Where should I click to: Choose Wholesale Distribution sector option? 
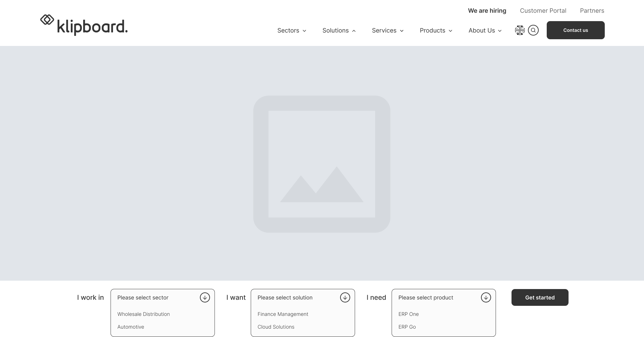pyautogui.click(x=144, y=314)
